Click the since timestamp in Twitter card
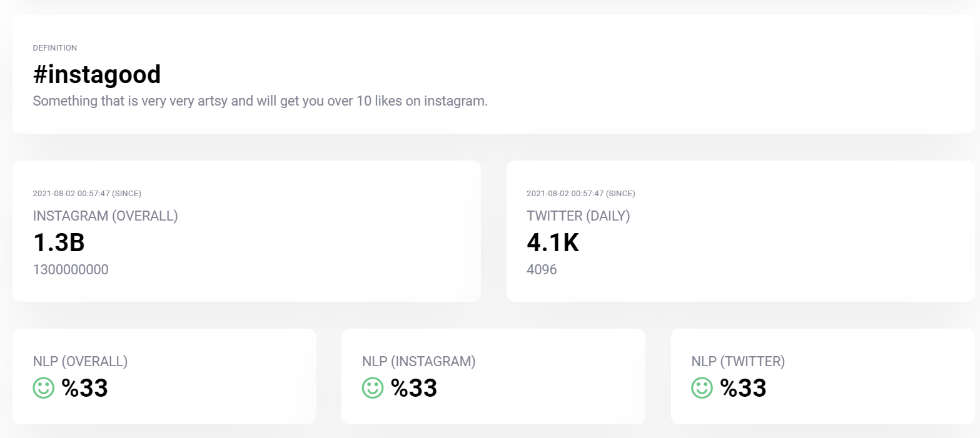This screenshot has height=438, width=980. click(x=581, y=194)
